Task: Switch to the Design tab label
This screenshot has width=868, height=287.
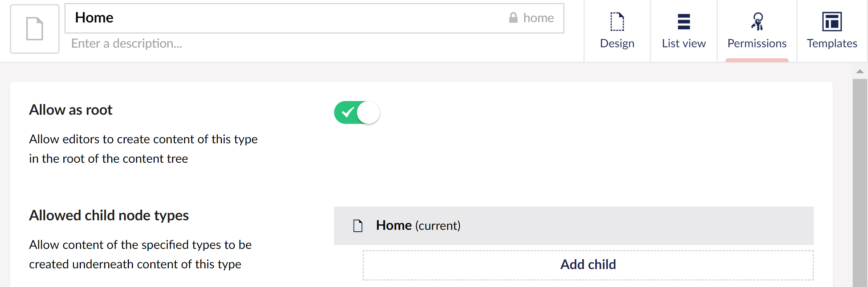Action: click(617, 43)
